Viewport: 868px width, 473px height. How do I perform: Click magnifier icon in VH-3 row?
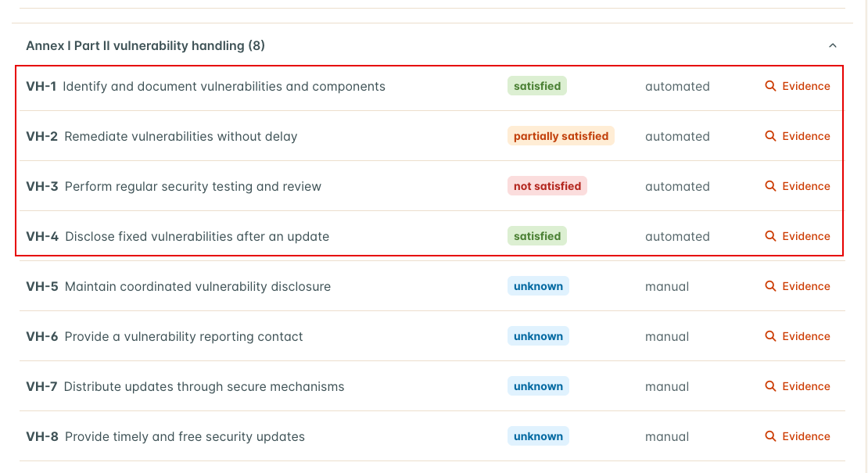pyautogui.click(x=770, y=186)
